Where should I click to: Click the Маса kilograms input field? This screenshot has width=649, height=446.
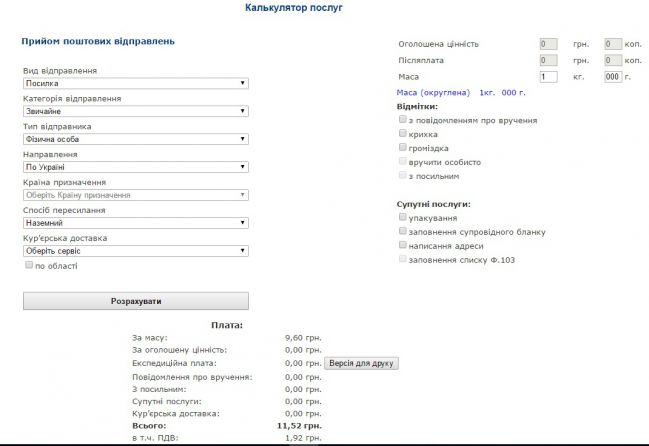pos(548,76)
